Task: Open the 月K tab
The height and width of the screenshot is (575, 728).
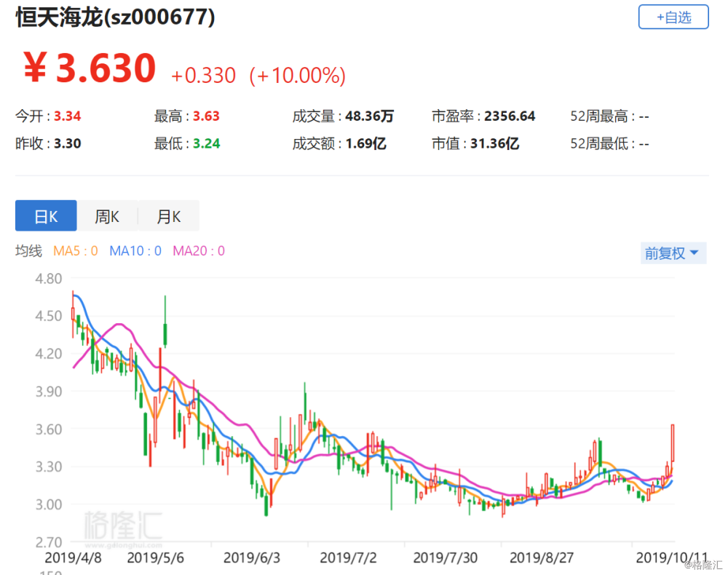Action: point(169,215)
